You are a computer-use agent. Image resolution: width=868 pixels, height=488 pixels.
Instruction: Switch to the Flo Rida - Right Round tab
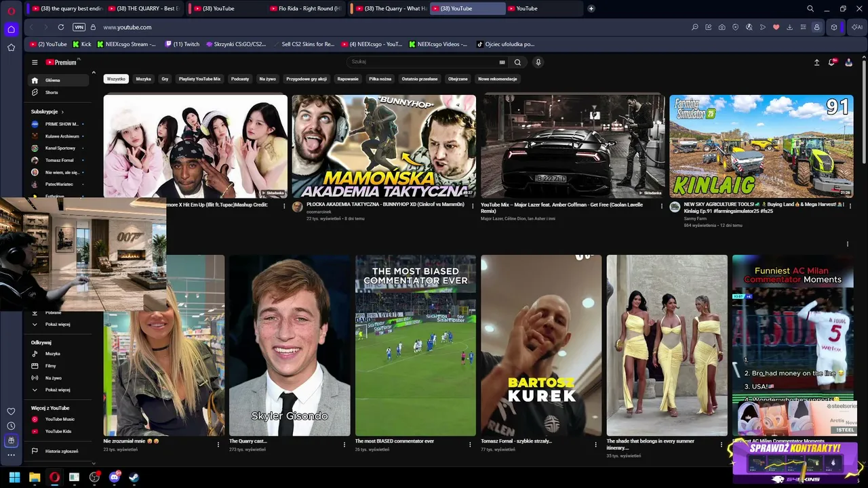point(307,9)
